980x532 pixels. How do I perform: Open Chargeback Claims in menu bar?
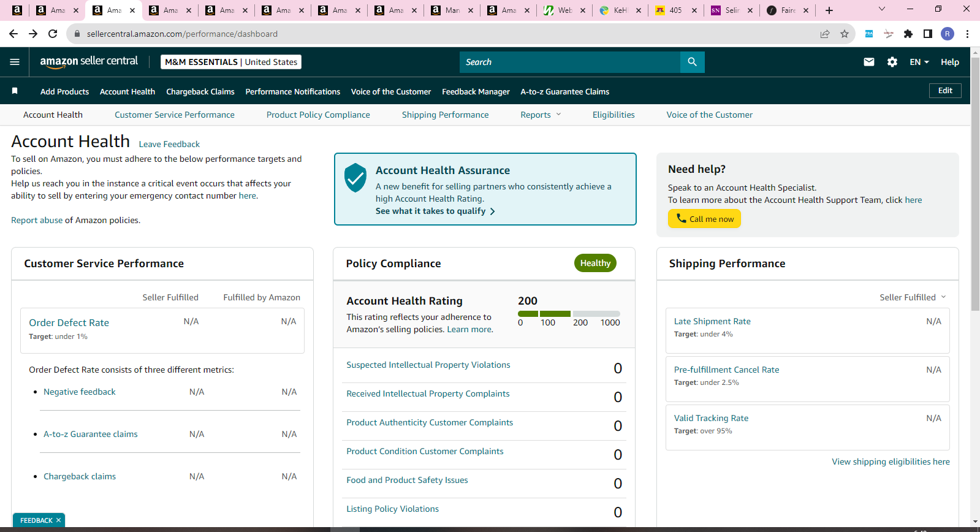pyautogui.click(x=200, y=91)
